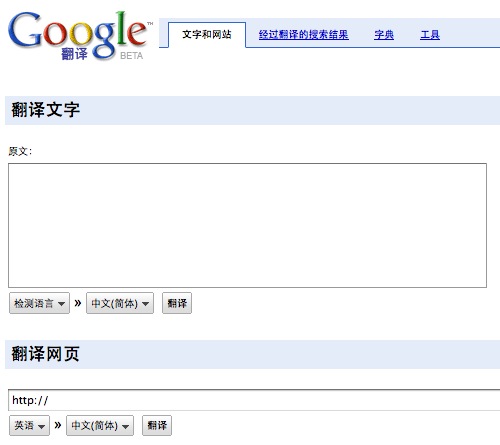Open the 文字和网站 tab
500x445 pixels.
[207, 35]
